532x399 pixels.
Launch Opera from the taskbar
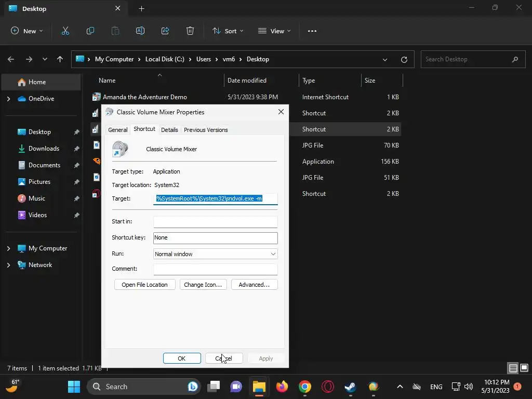(328, 387)
